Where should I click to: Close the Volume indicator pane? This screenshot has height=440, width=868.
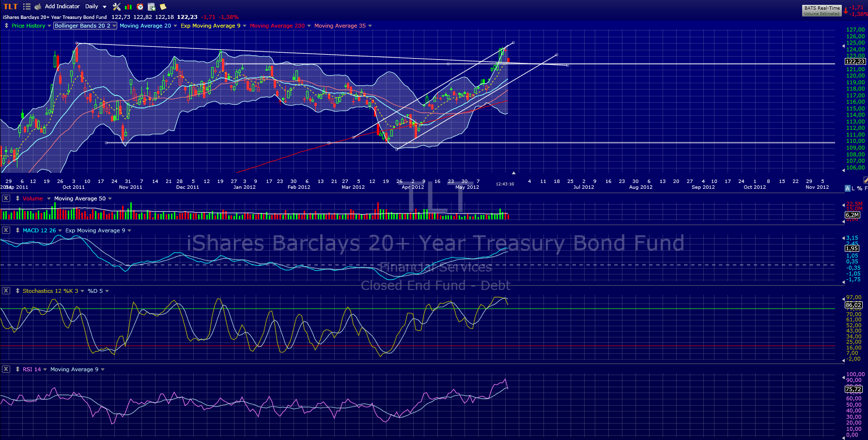click(6, 198)
